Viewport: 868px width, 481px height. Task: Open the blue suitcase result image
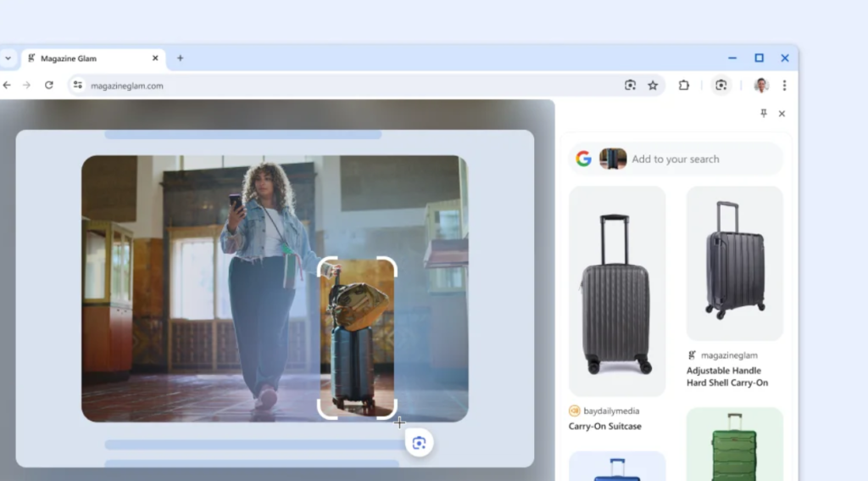pyautogui.click(x=617, y=466)
